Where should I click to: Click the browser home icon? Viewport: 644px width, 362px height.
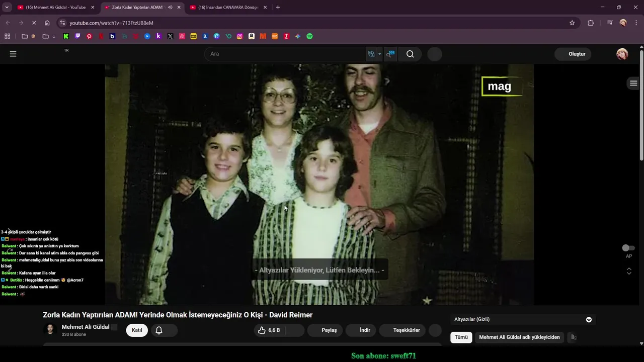coord(47,23)
